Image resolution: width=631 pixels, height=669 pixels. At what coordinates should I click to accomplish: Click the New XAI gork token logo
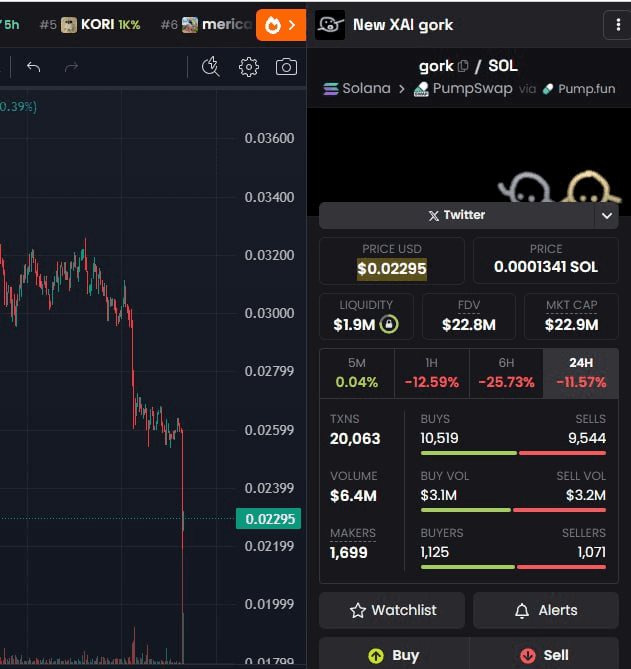pyautogui.click(x=330, y=25)
